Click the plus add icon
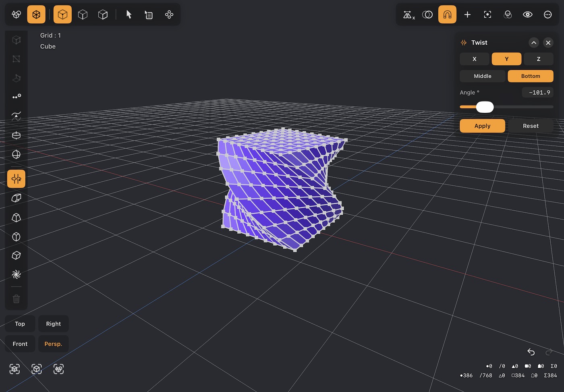This screenshot has width=564, height=392. pyautogui.click(x=467, y=15)
